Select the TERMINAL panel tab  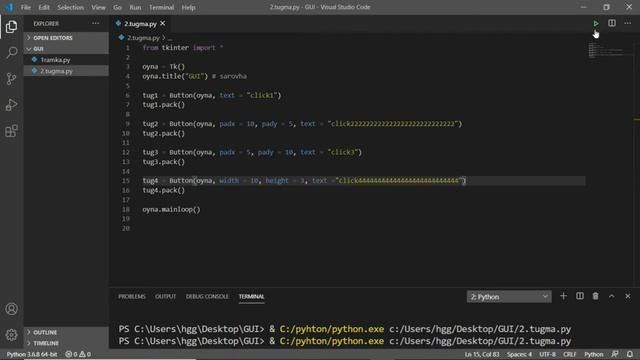(251, 296)
